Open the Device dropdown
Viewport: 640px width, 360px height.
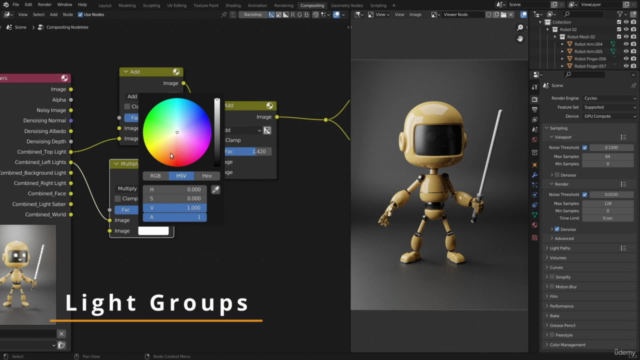[609, 116]
